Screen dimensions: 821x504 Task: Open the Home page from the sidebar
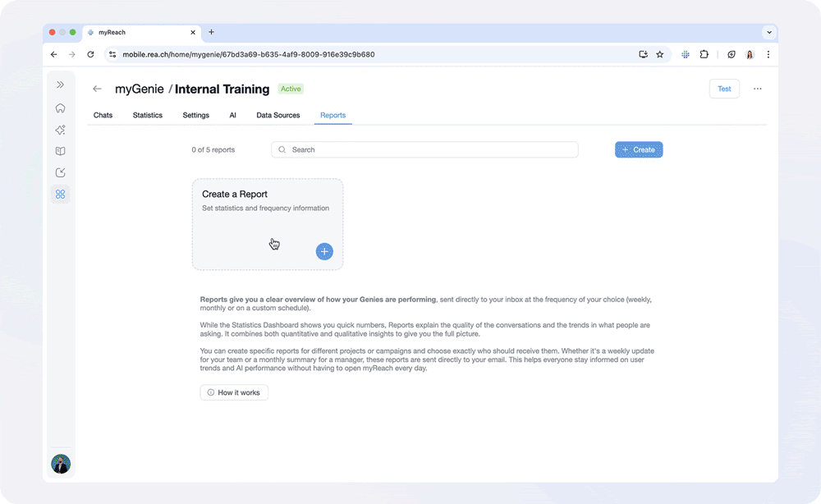pyautogui.click(x=60, y=108)
